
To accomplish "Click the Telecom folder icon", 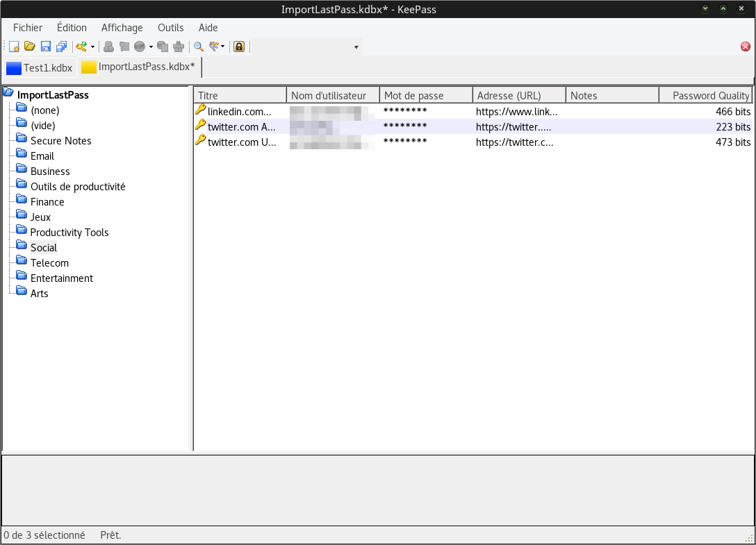I will pyautogui.click(x=22, y=260).
